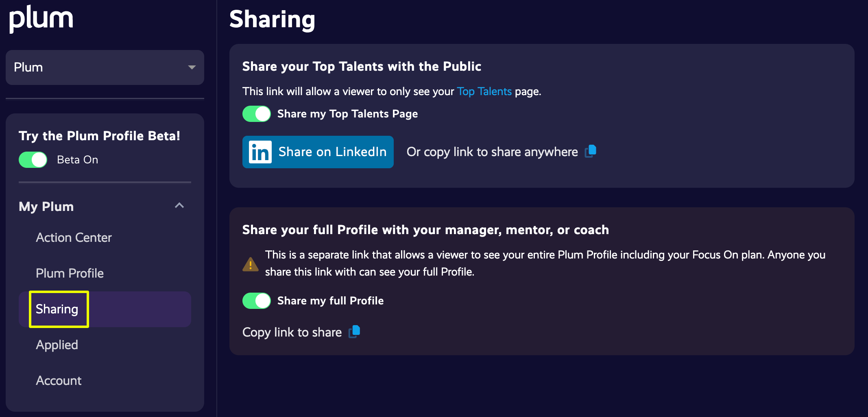Click 'Copy link to share' text
Viewport: 868px width, 417px height.
(292, 332)
